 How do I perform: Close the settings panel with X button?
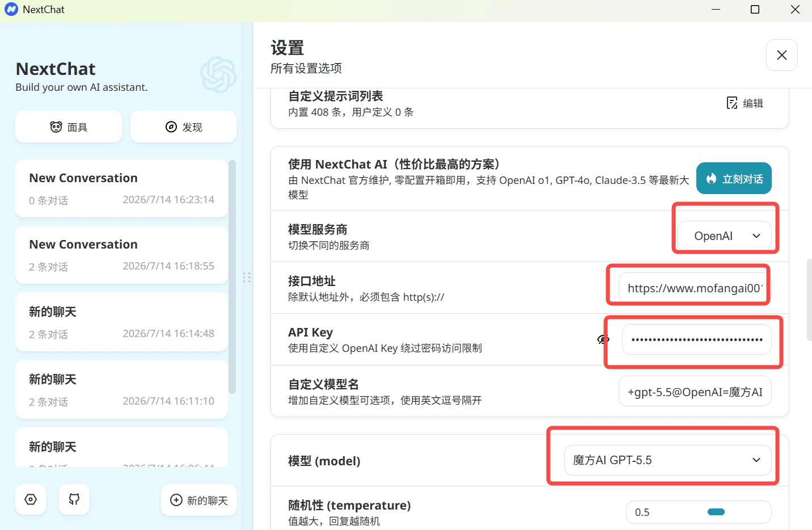click(782, 55)
